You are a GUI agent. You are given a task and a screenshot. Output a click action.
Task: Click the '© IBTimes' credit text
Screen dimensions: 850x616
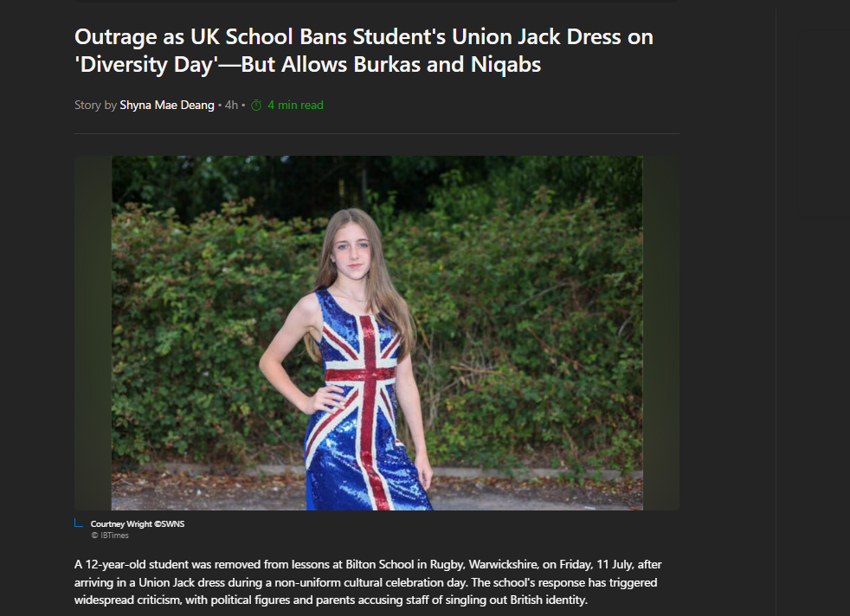[x=110, y=536]
